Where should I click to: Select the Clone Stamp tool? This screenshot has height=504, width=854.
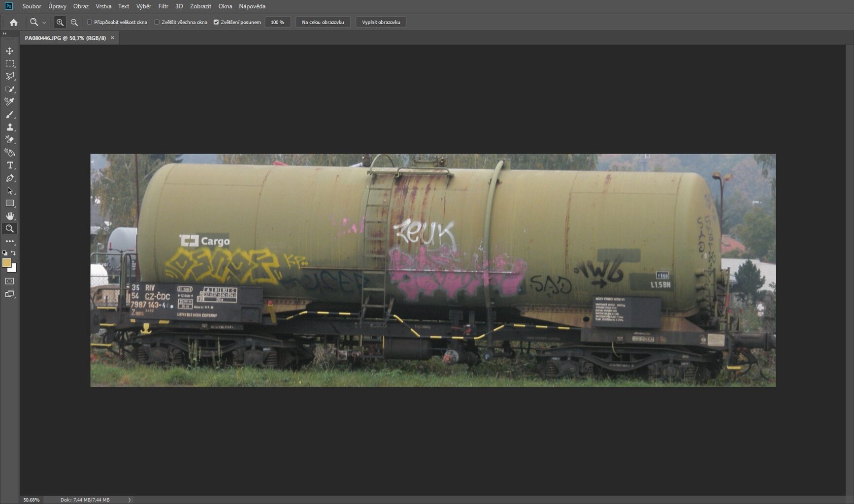coord(9,127)
